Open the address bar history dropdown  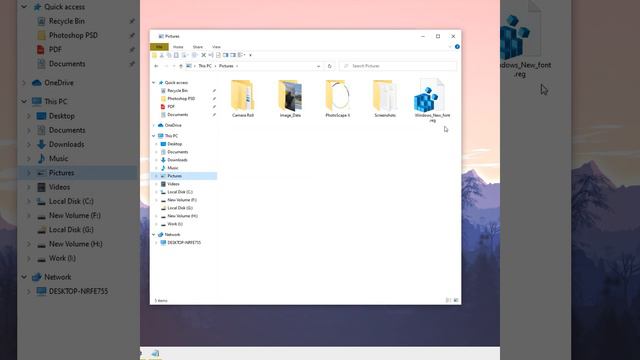point(318,66)
